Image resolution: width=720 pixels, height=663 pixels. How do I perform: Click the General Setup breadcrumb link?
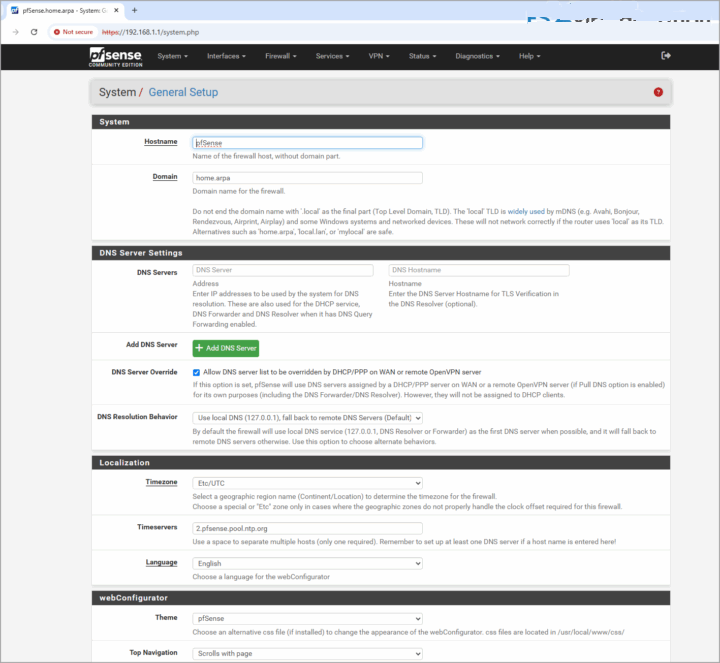(x=183, y=92)
